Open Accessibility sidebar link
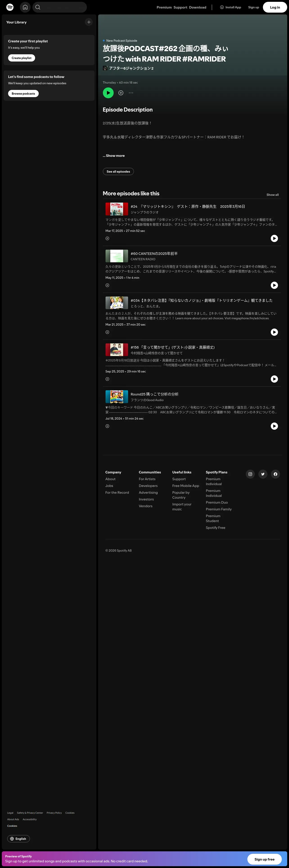 pos(30,819)
